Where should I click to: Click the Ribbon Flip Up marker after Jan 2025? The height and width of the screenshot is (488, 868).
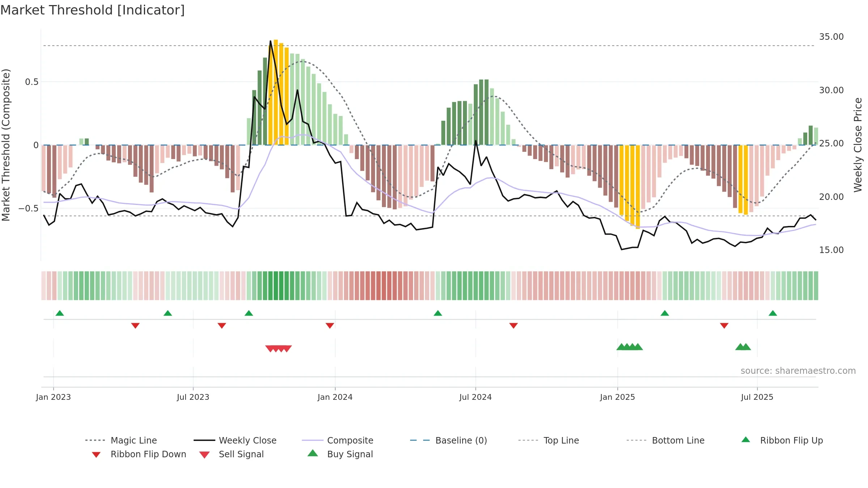(665, 313)
